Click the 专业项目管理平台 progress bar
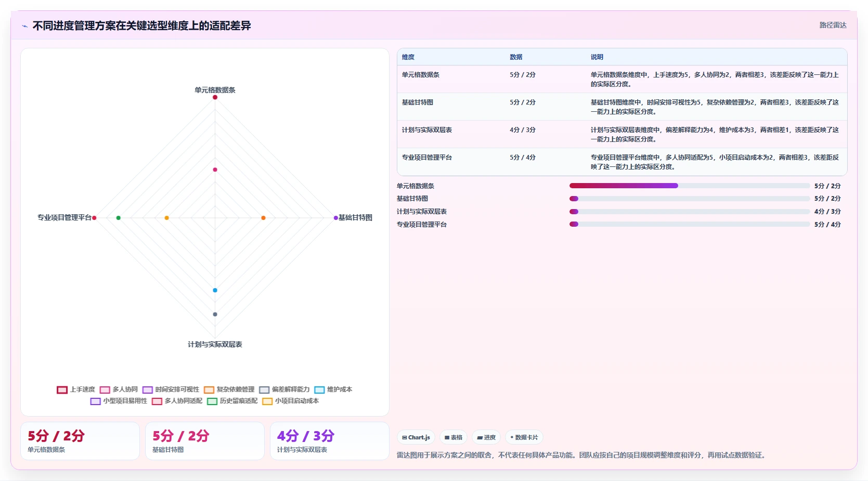 [x=690, y=224]
